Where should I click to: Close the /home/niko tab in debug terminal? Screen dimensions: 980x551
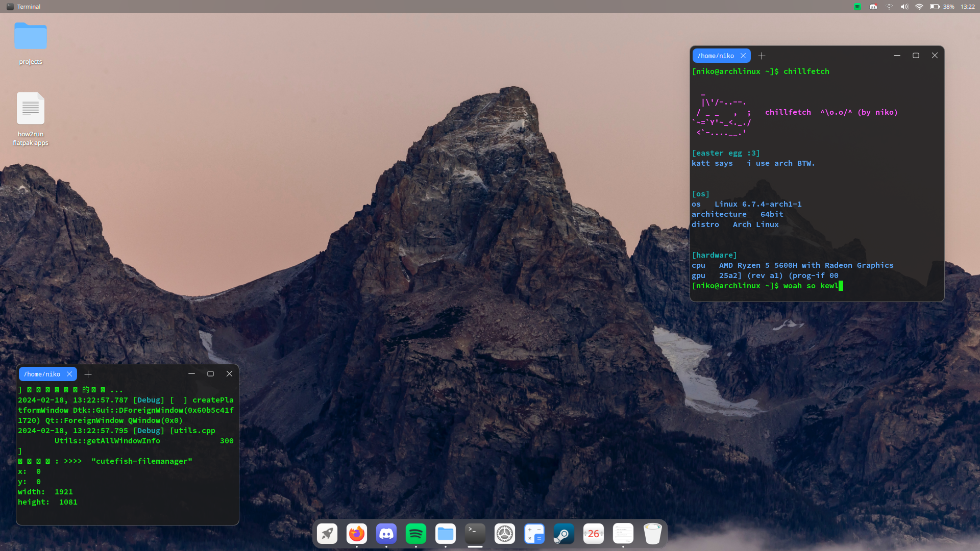click(x=69, y=374)
